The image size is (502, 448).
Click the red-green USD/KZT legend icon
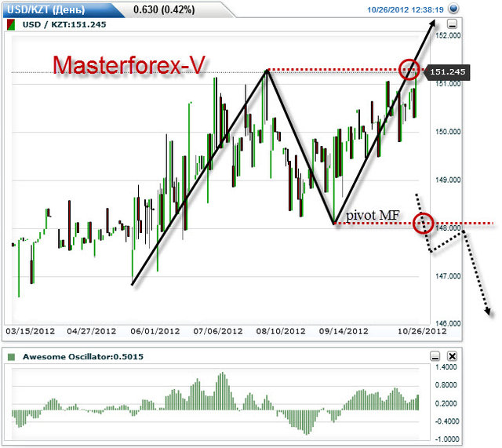pos(11,24)
